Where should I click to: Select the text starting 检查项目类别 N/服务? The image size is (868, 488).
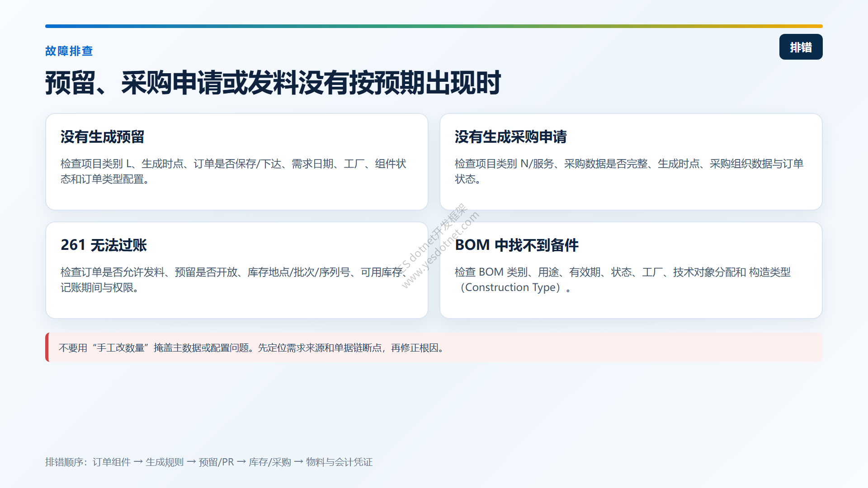[x=629, y=171]
